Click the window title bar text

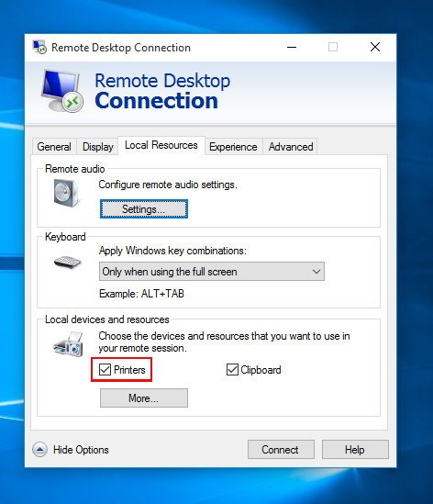tap(121, 48)
